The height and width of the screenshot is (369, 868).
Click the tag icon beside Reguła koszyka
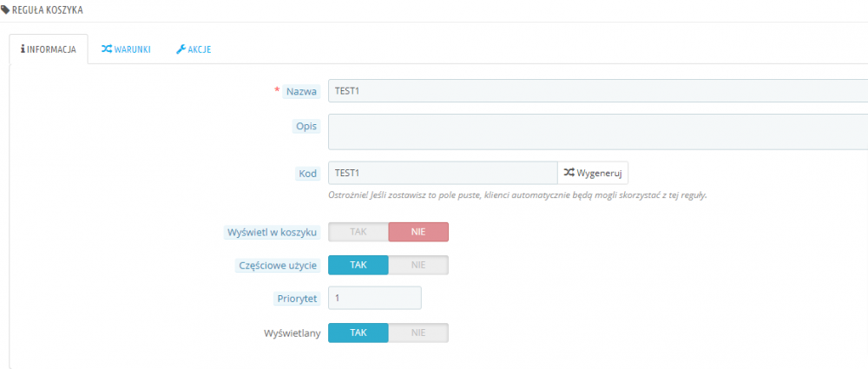point(6,8)
